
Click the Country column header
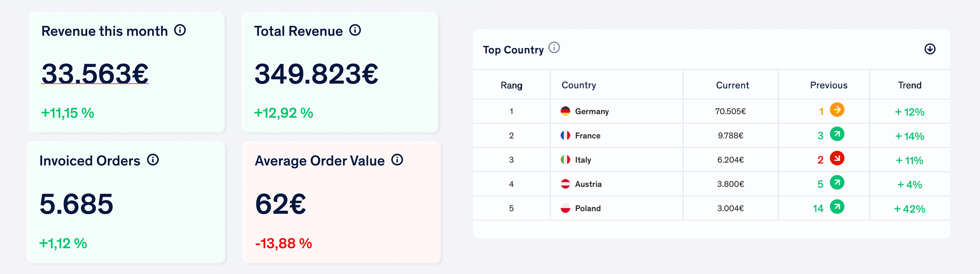(579, 85)
